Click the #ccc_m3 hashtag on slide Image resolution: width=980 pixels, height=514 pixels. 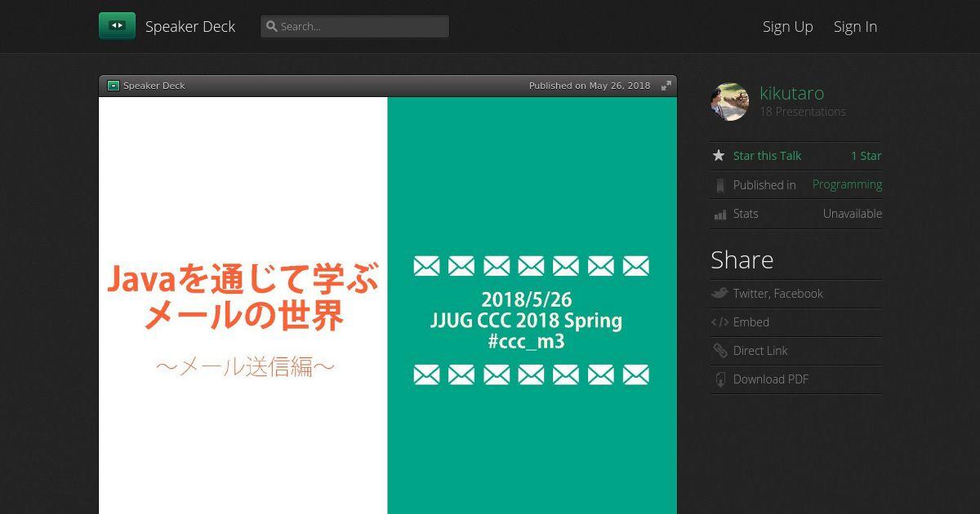click(526, 341)
